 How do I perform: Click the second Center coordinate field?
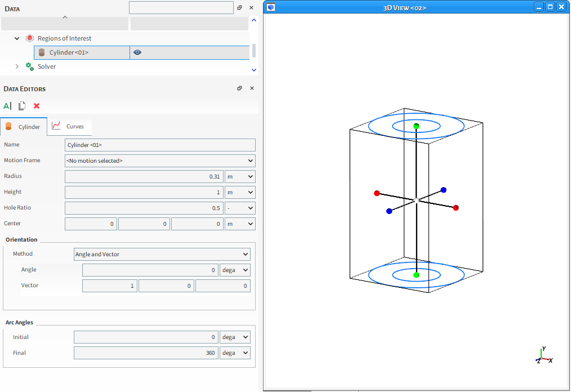click(144, 224)
